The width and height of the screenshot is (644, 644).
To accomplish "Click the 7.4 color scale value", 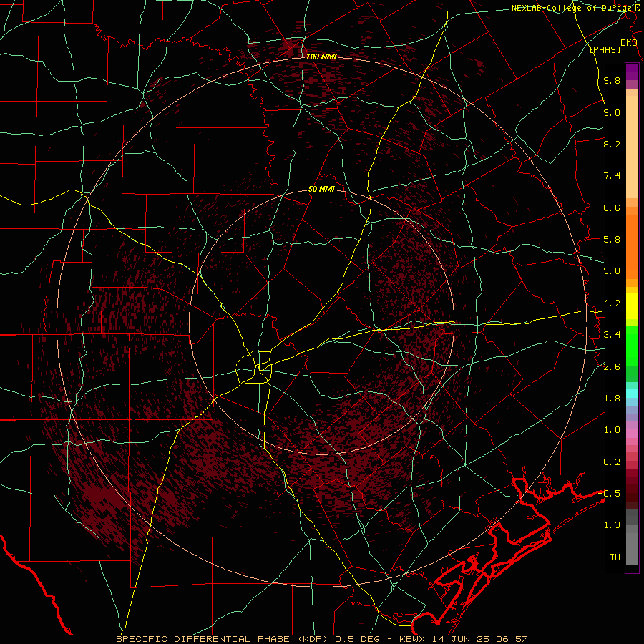I will pyautogui.click(x=612, y=176).
